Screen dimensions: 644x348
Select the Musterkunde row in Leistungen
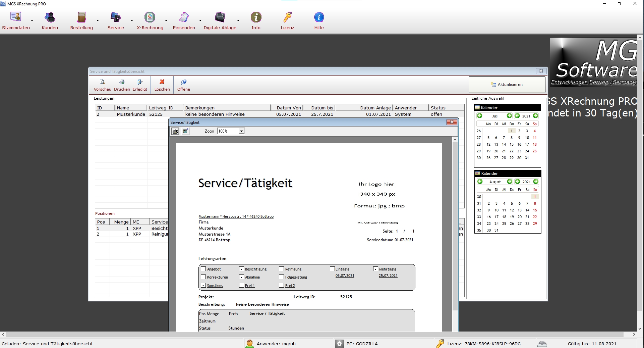(280, 114)
